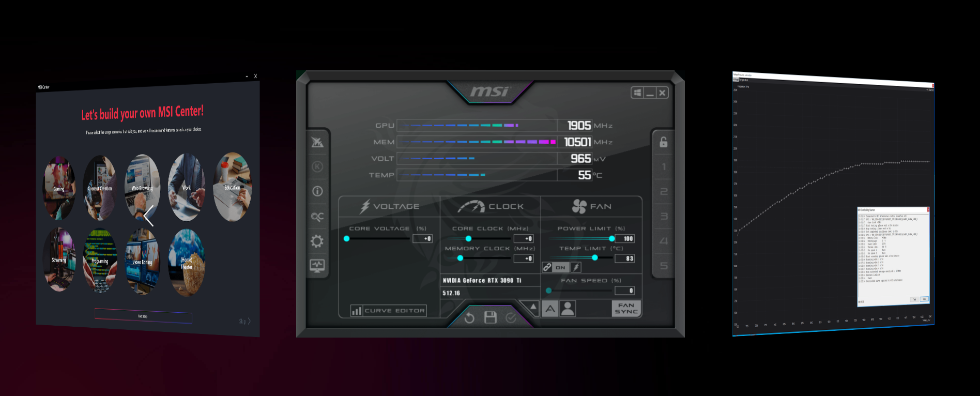The image size is (980, 396).
Task: Switch to Temperature tab in curve editor
Action: [x=744, y=80]
